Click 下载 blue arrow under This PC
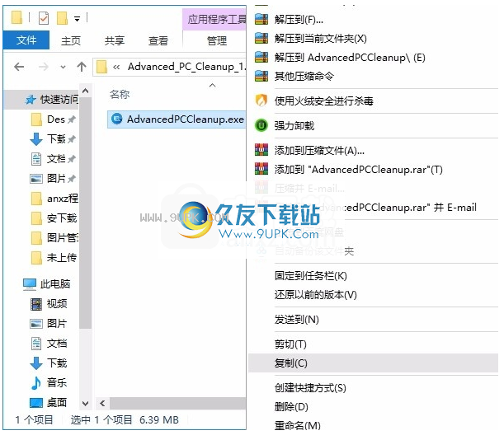 pos(36,363)
